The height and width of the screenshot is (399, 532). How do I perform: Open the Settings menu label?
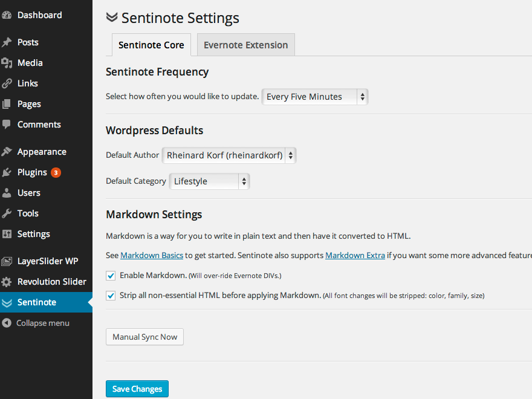tap(34, 234)
